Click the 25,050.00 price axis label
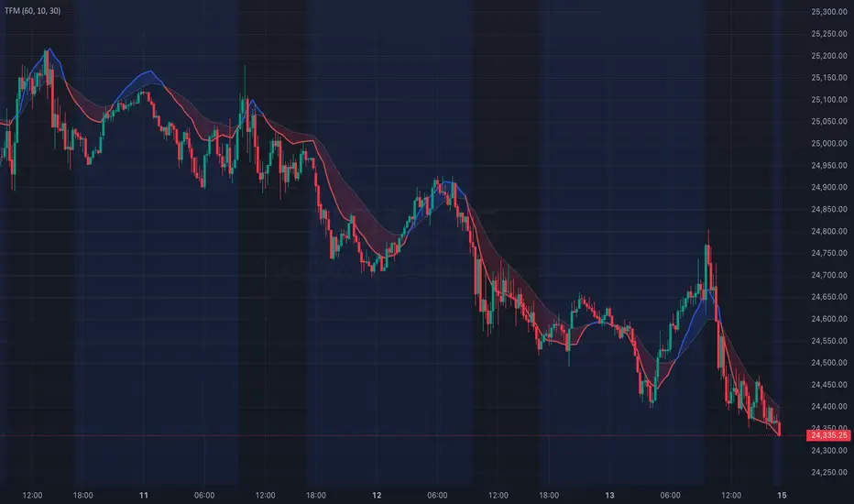Image resolution: width=854 pixels, height=504 pixels. [x=829, y=122]
